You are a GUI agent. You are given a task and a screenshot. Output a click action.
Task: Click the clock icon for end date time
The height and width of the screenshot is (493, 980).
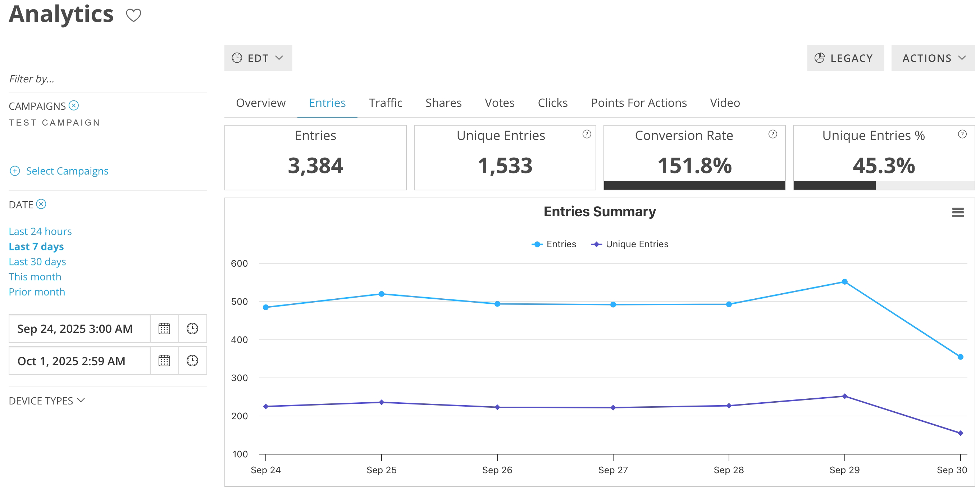tap(192, 360)
